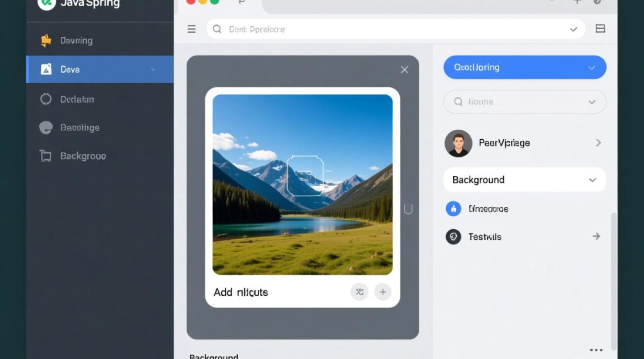Image resolution: width=644 pixels, height=359 pixels.
Task: Click the hamburger menu icon
Action: coord(192,29)
